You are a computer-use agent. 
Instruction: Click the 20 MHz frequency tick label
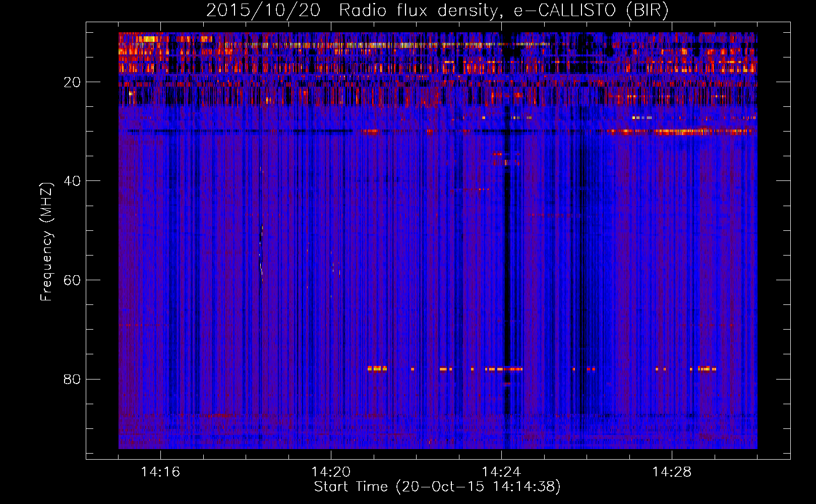[x=72, y=82]
